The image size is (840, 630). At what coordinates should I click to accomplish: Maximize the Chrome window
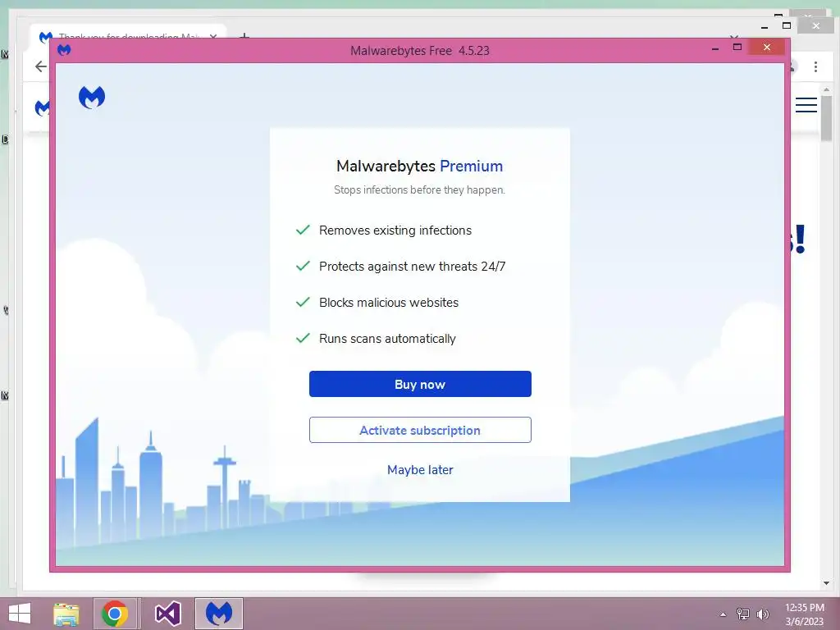click(x=787, y=25)
